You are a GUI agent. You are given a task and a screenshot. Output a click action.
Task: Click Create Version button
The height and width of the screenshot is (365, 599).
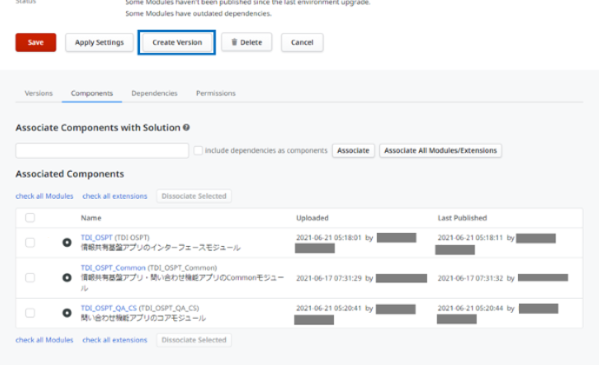click(x=177, y=42)
